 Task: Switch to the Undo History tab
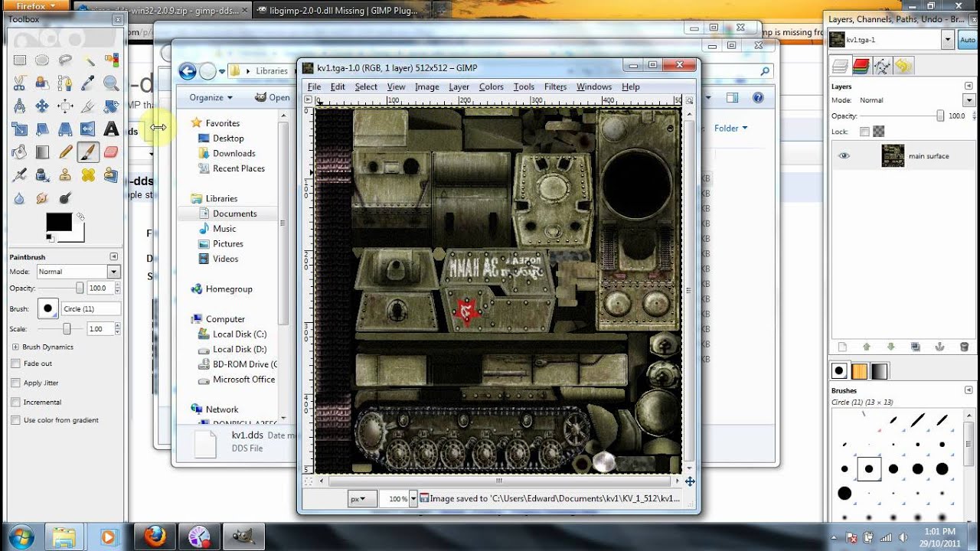pyautogui.click(x=903, y=66)
